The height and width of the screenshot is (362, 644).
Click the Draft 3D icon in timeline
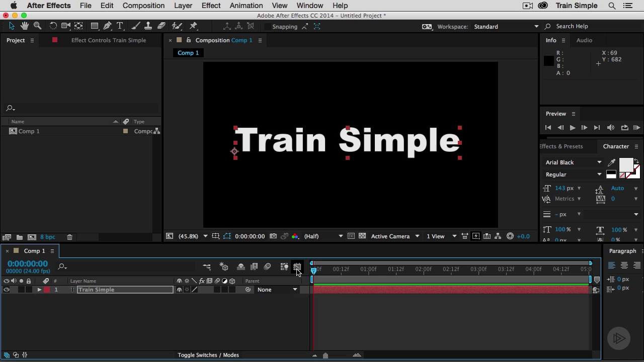224,266
